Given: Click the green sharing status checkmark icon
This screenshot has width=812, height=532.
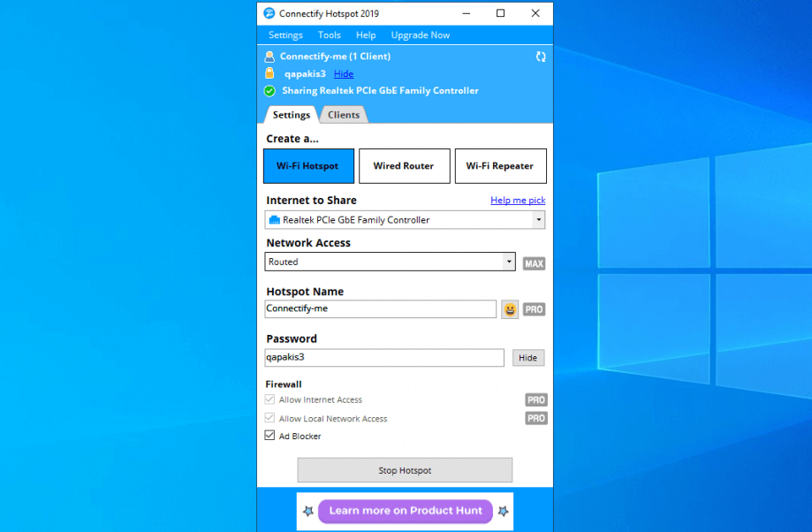Looking at the screenshot, I should click(269, 90).
